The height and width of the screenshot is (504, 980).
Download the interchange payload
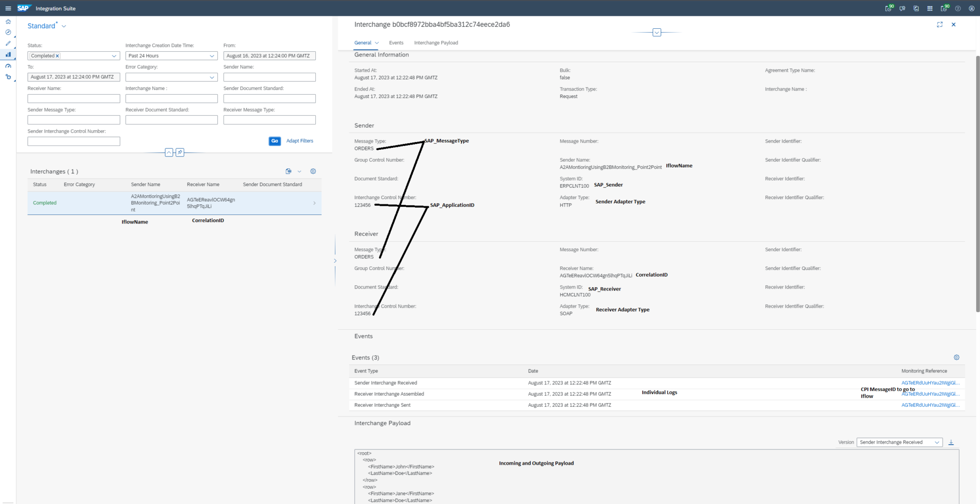tap(951, 442)
